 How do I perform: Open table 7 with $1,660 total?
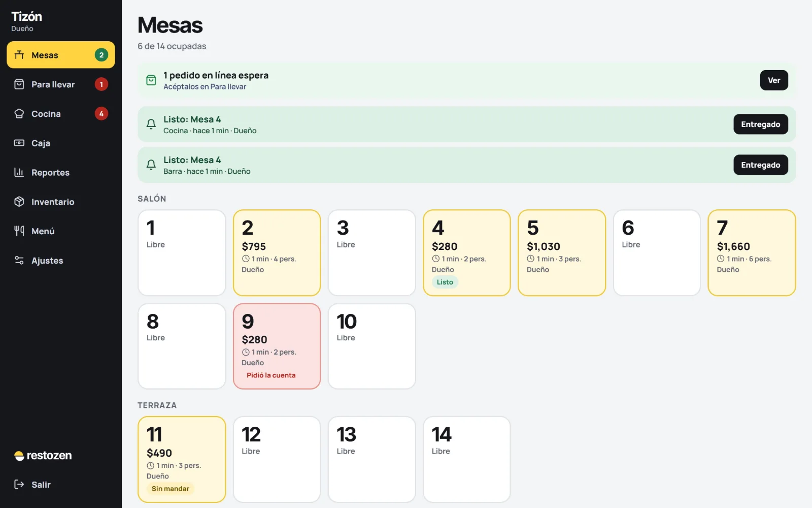752,253
